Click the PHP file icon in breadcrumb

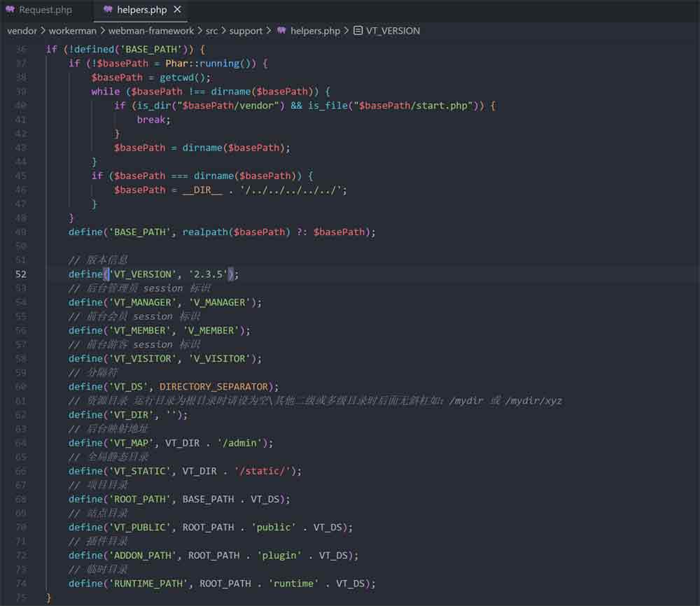(281, 31)
